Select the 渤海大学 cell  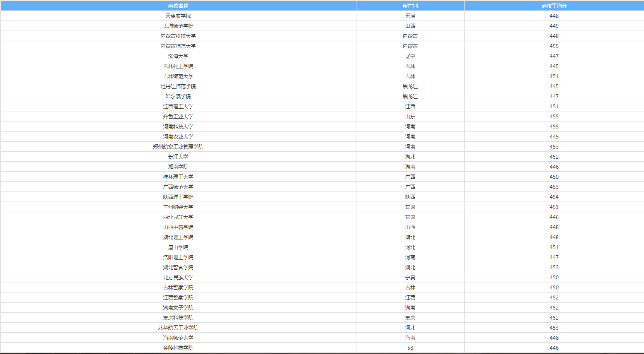tap(178, 56)
